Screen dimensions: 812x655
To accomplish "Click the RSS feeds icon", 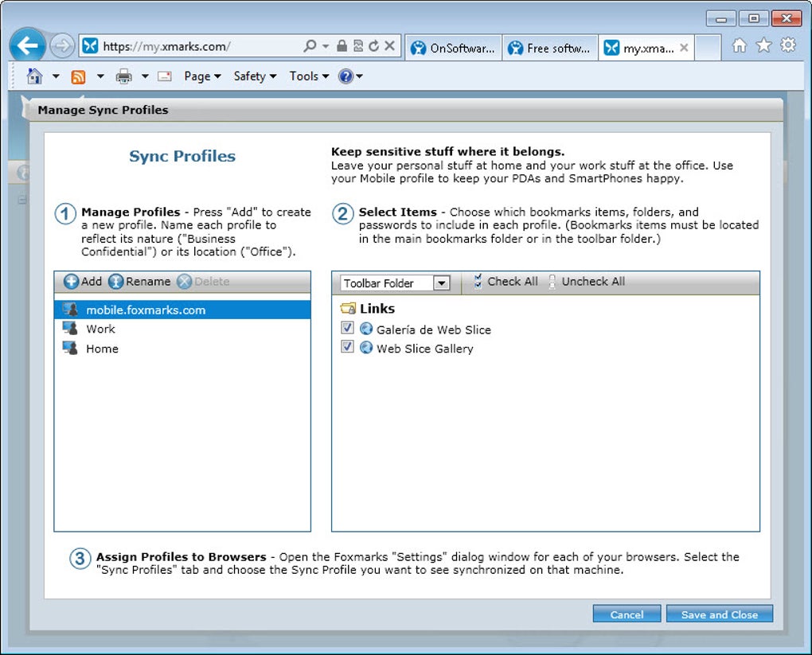I will (x=78, y=77).
